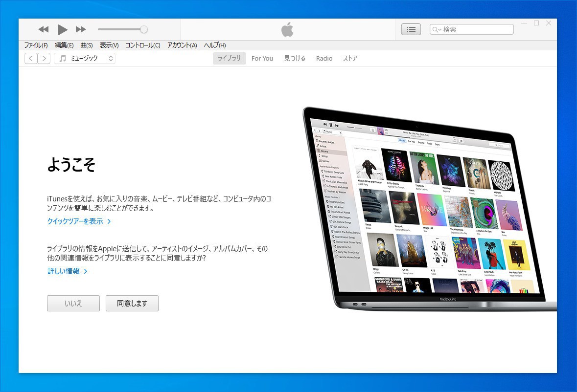Select the ライブラリ tab
The width and height of the screenshot is (577, 392).
pyautogui.click(x=229, y=59)
